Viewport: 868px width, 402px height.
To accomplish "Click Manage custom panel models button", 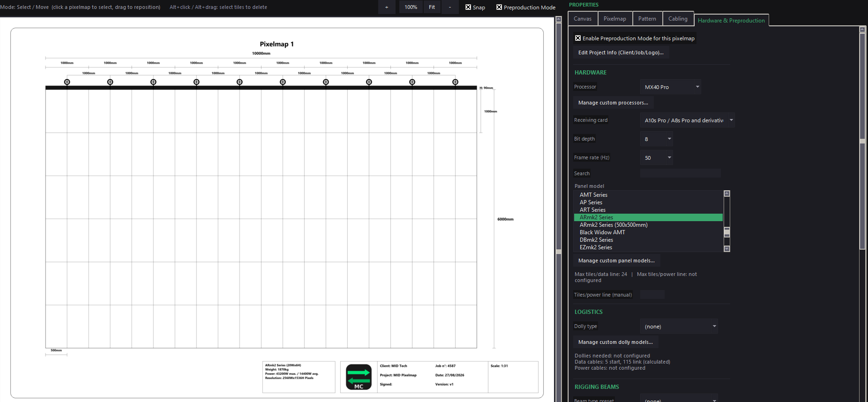I will [x=616, y=261].
